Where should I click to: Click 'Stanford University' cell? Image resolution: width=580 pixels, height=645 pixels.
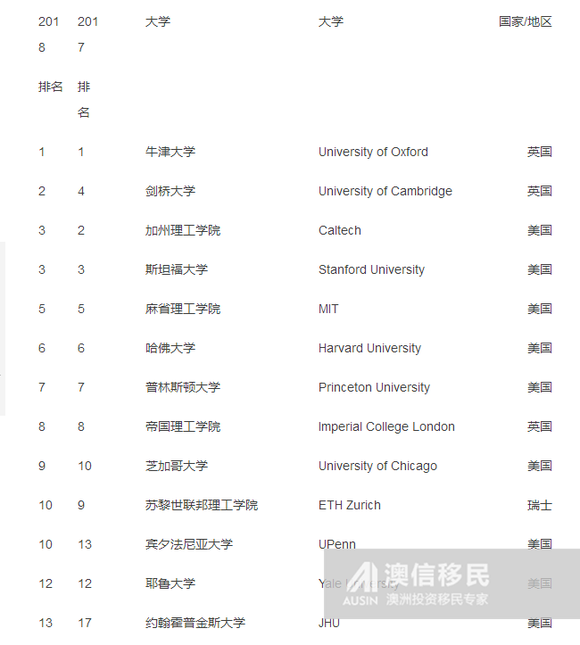[371, 269]
